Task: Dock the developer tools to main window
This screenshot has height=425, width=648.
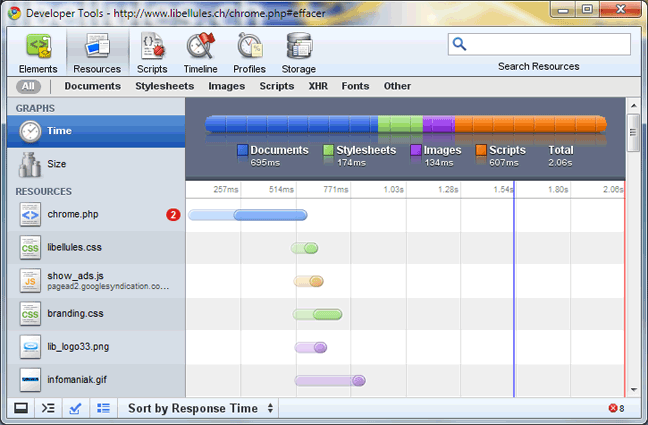Action: coord(21,408)
